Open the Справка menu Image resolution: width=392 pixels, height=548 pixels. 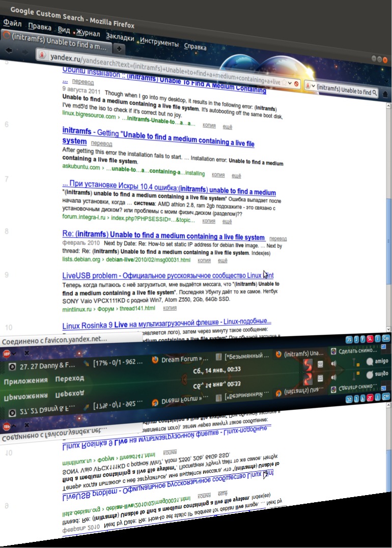pyautogui.click(x=195, y=46)
